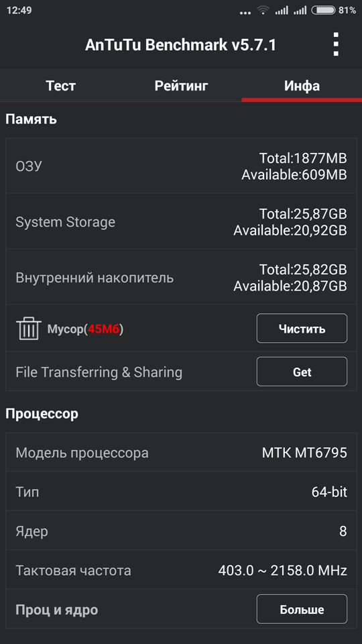
Task: Switch to the Рейтинг tab
Action: click(x=182, y=86)
